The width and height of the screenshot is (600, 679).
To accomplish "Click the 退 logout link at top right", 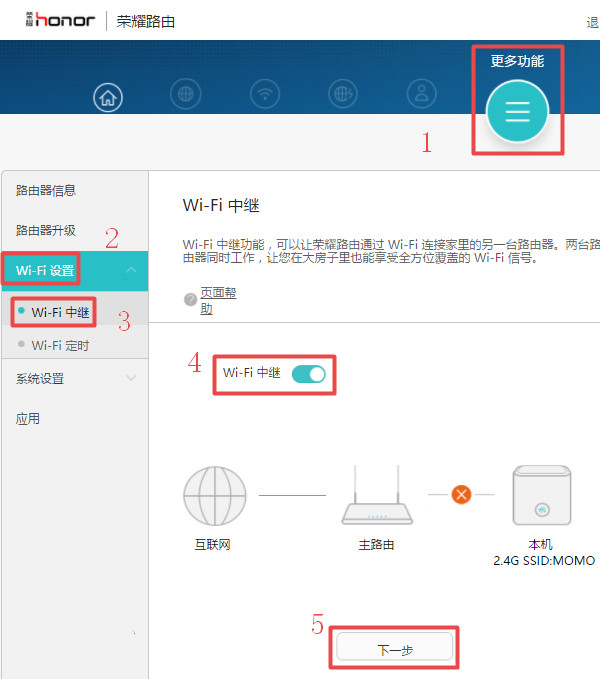I will click(593, 23).
